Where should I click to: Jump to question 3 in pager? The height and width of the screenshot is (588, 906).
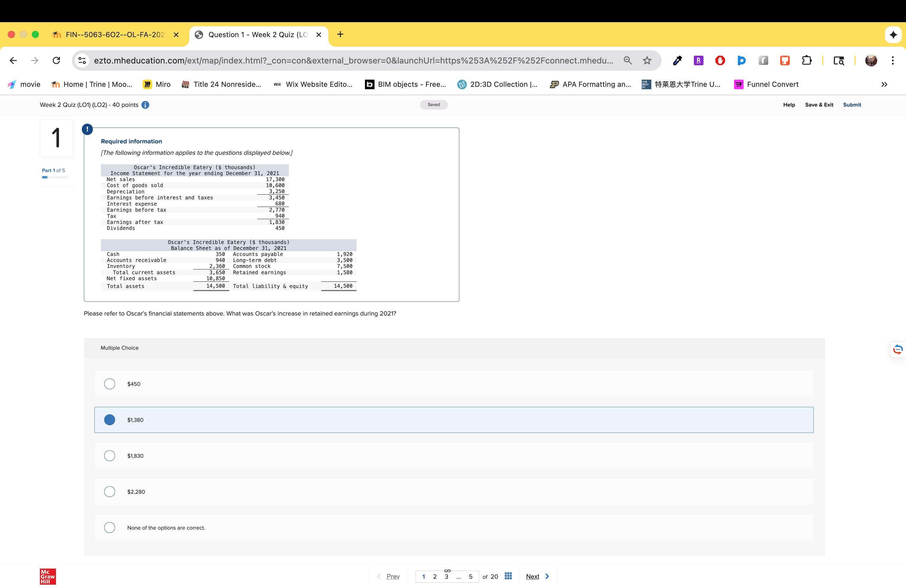coord(446,576)
